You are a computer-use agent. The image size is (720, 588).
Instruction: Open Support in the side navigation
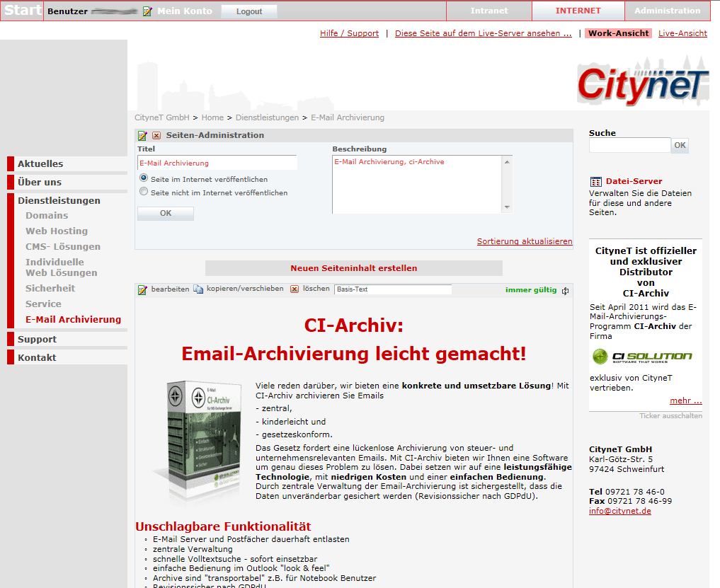pos(38,339)
